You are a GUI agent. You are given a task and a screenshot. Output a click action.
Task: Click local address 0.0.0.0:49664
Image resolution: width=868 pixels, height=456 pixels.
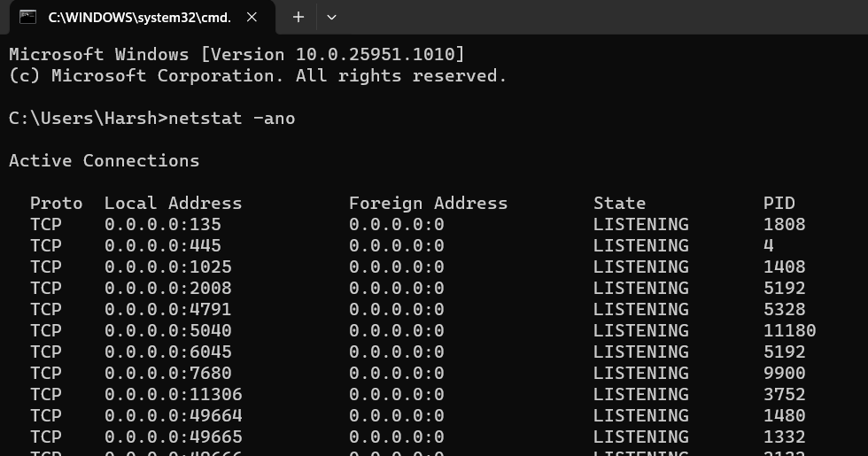tap(173, 415)
